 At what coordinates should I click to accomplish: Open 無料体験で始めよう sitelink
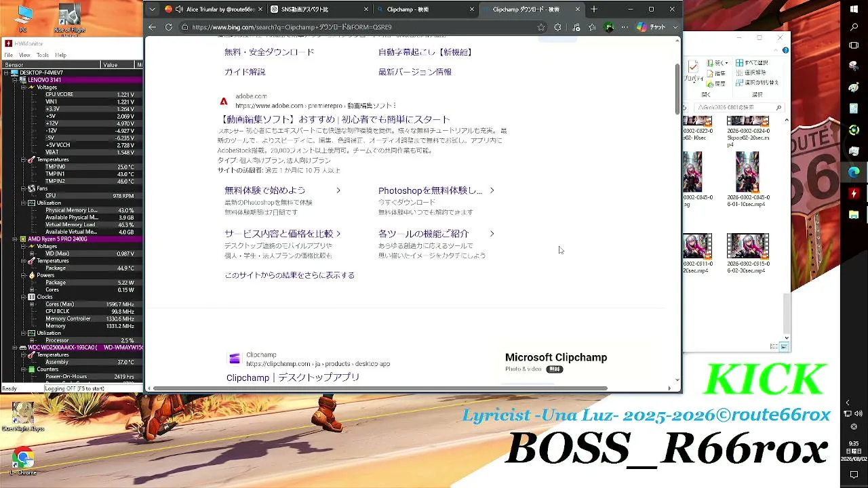point(265,190)
